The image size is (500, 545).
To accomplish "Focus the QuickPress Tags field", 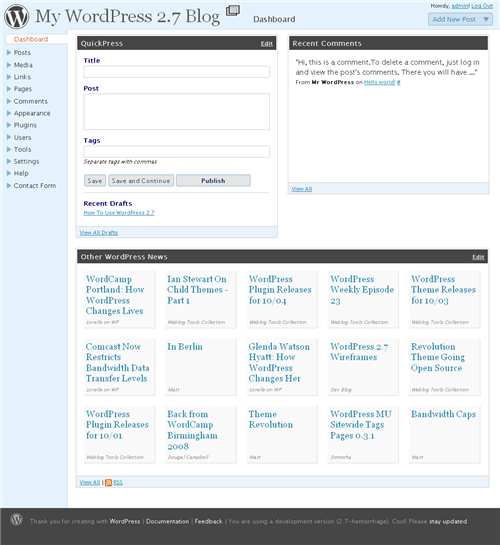I will pyautogui.click(x=176, y=152).
